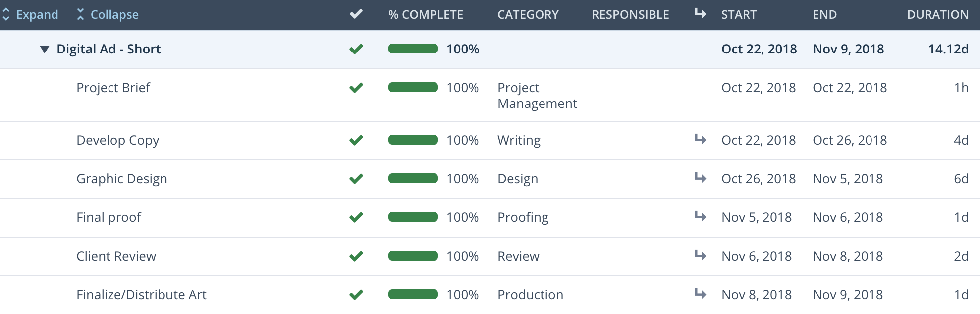980x314 pixels.
Task: Open the Final proof task
Action: point(109,218)
